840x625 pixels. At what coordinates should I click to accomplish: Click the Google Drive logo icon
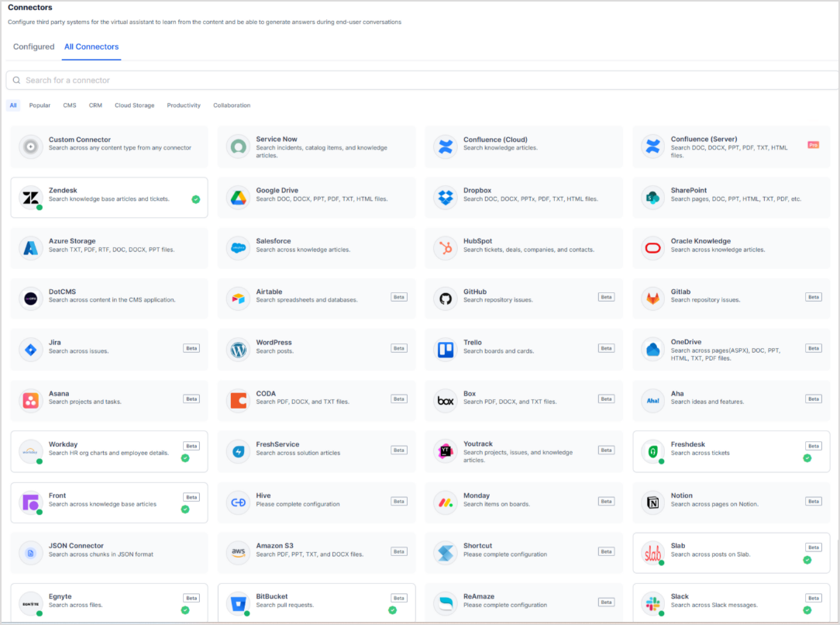(238, 197)
